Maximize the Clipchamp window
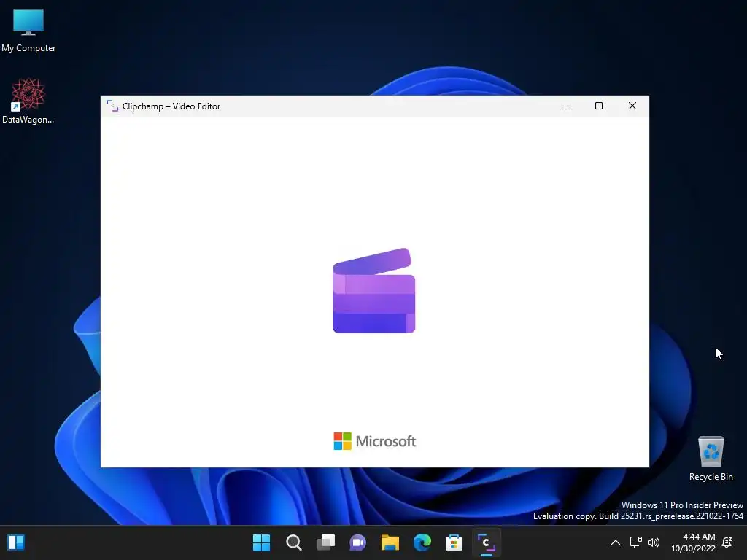 599,106
